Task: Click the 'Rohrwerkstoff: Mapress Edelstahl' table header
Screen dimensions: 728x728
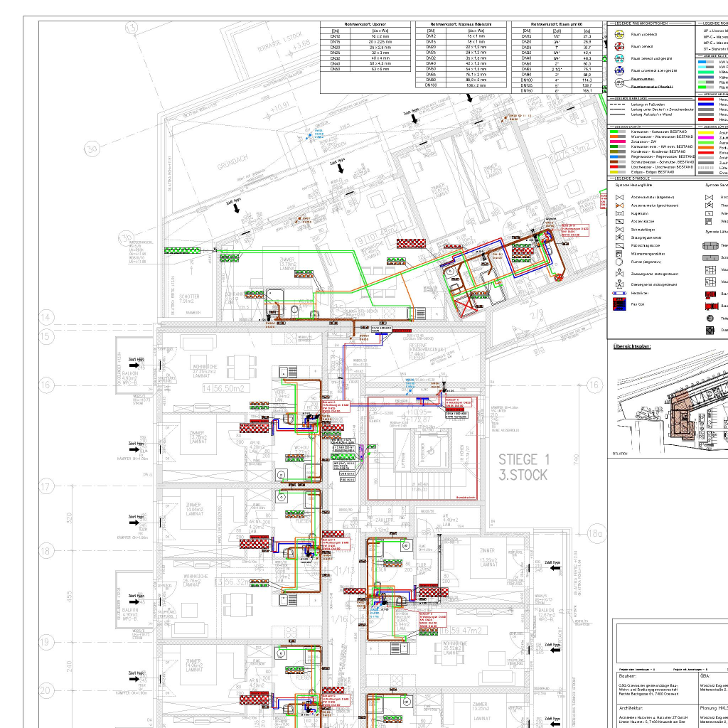Action: (461, 24)
